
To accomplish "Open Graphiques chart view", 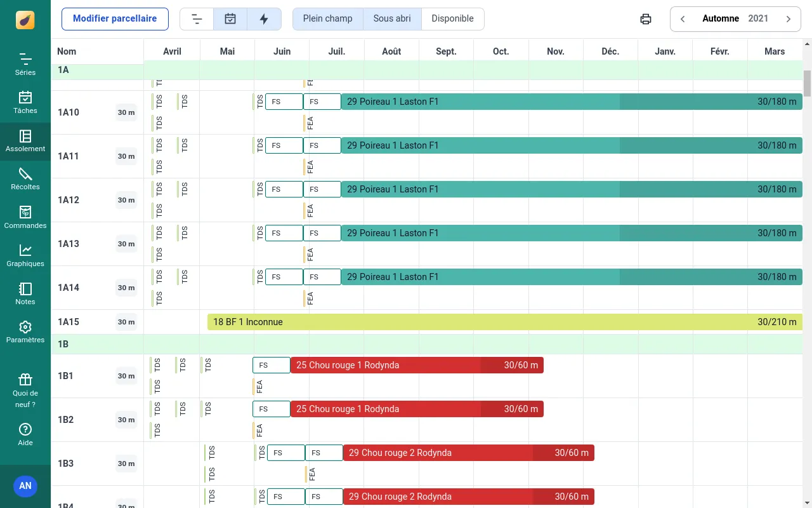I will pyautogui.click(x=25, y=255).
